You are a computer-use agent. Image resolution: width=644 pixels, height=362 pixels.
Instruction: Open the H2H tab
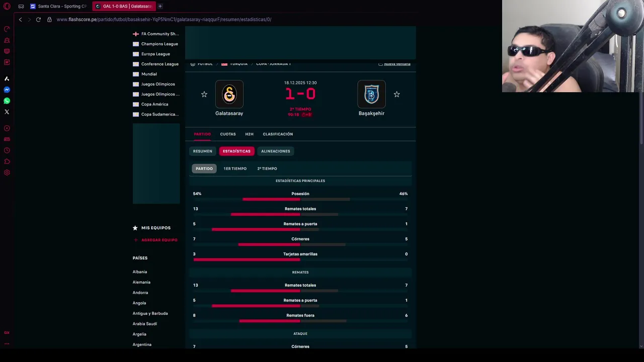click(x=249, y=134)
